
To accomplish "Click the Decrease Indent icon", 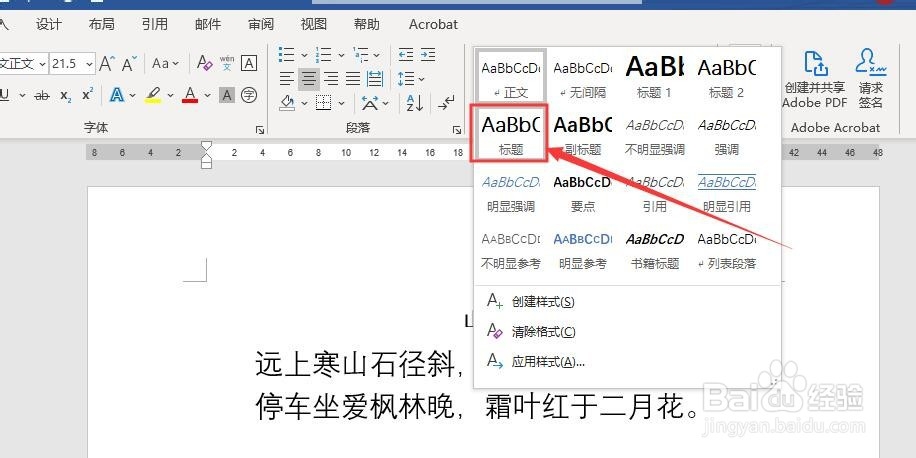I will [x=405, y=55].
